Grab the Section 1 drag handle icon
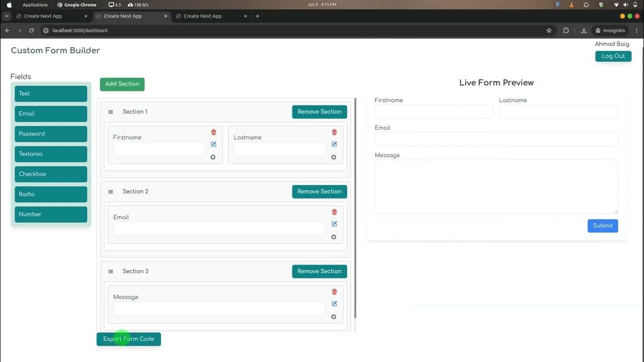The image size is (644, 362). 111,112
